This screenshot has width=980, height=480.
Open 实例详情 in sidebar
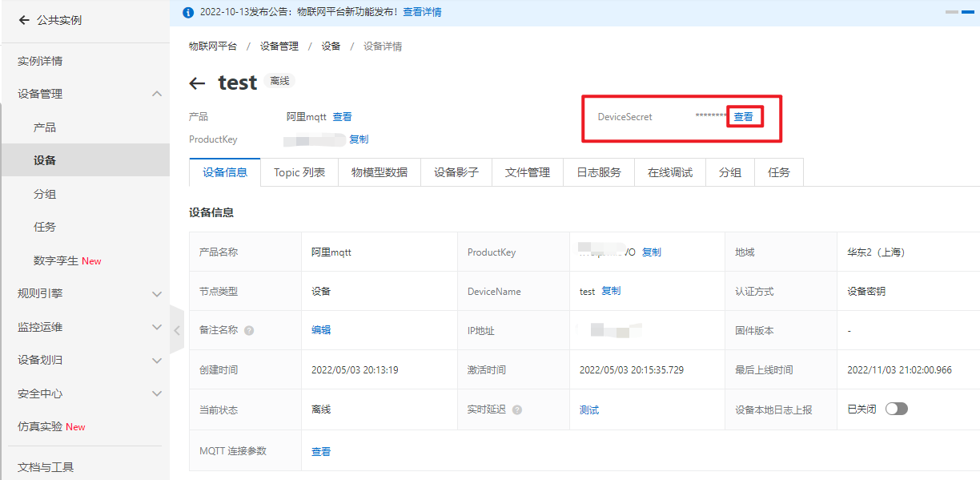click(40, 61)
